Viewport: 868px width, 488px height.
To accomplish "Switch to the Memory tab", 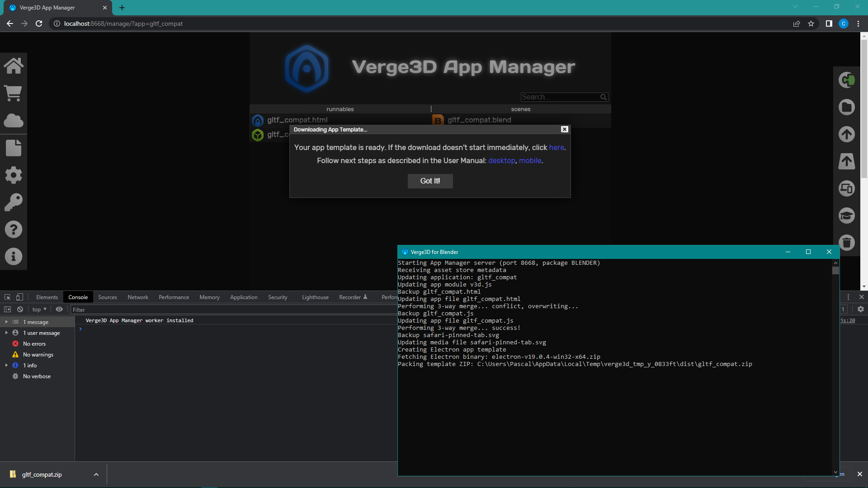I will coord(210,297).
